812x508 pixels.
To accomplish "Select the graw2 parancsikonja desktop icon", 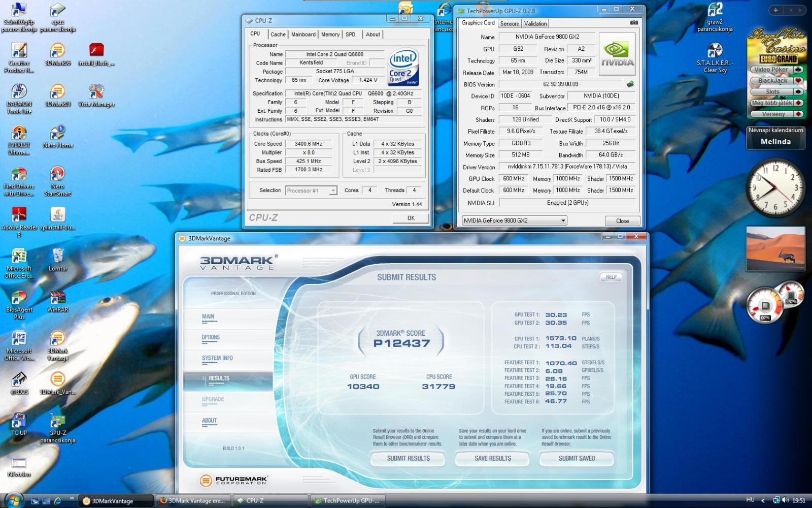I will (715, 17).
